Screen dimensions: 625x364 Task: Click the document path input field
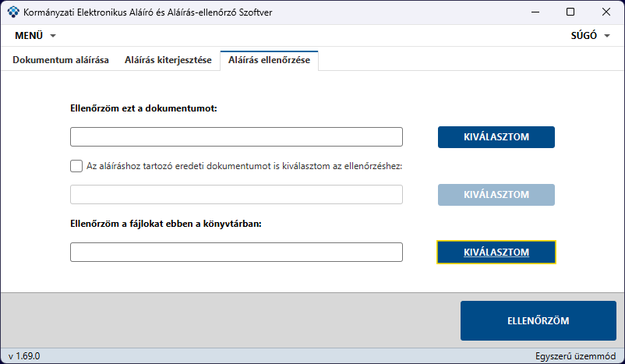pos(236,136)
